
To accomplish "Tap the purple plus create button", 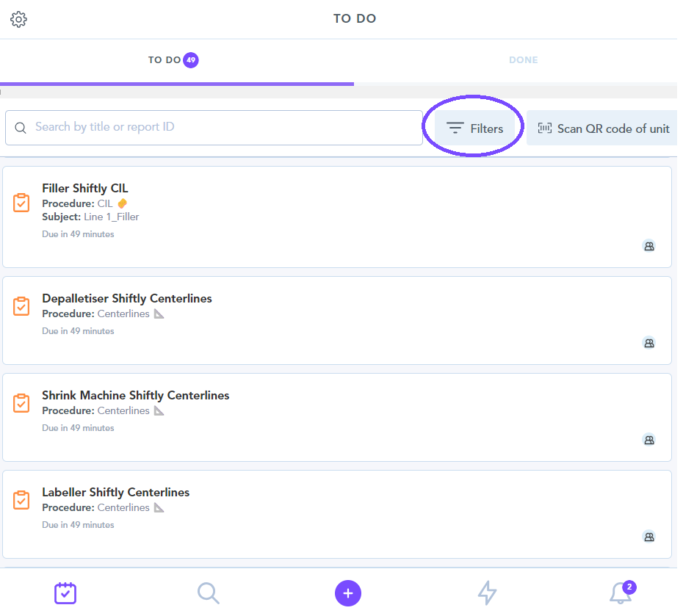I will (348, 593).
